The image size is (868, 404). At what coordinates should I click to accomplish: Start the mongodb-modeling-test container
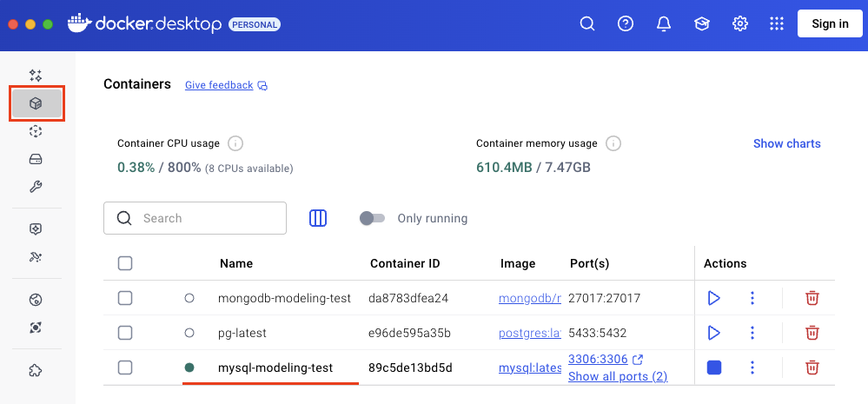tap(714, 299)
